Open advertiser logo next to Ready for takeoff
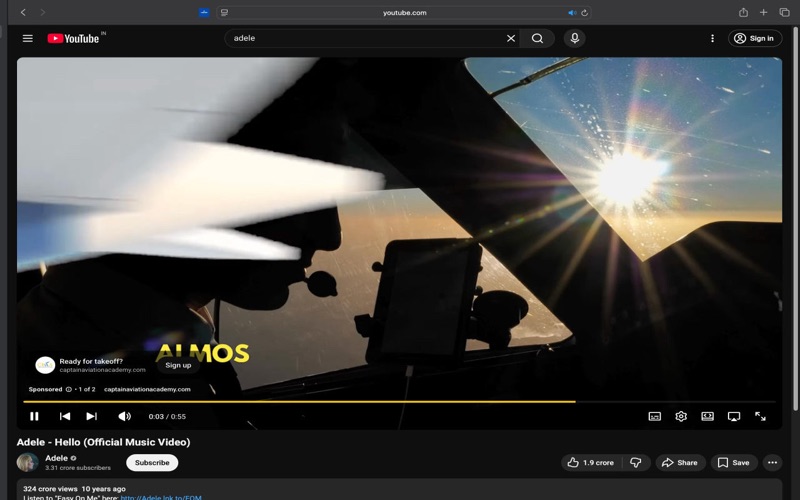Viewport: 800px width, 500px height. click(45, 365)
